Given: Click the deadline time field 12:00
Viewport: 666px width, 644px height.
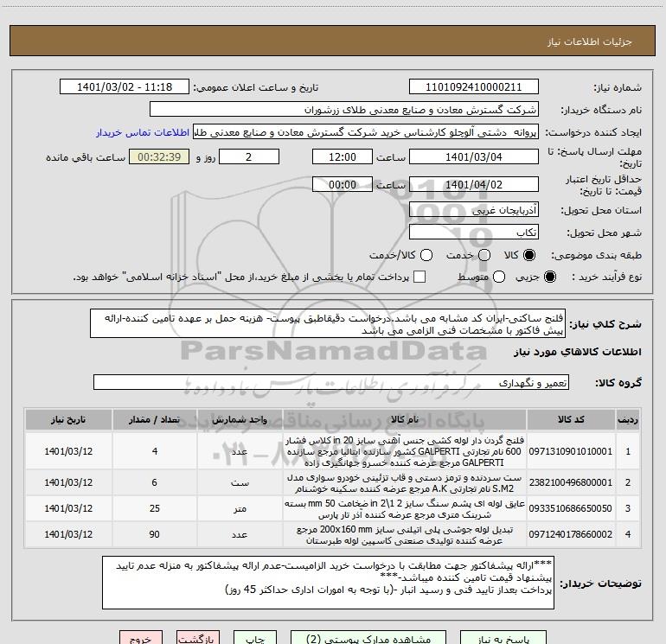Looking at the screenshot, I should click(x=343, y=156).
